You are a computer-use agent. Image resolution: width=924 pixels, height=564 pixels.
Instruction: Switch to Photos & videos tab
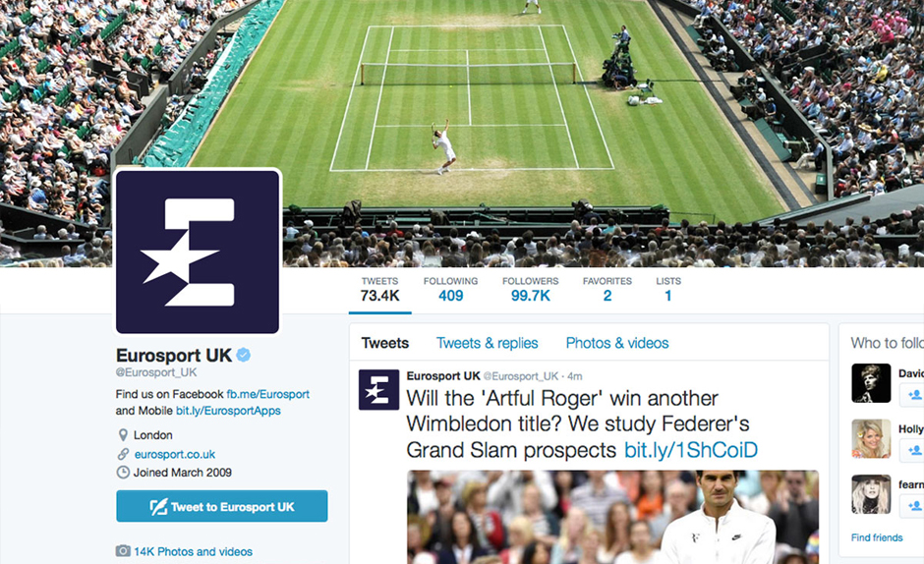coord(617,343)
